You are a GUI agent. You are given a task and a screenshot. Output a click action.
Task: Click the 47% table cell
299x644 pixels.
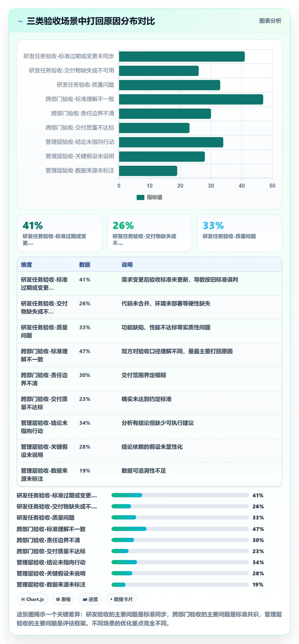point(85,351)
